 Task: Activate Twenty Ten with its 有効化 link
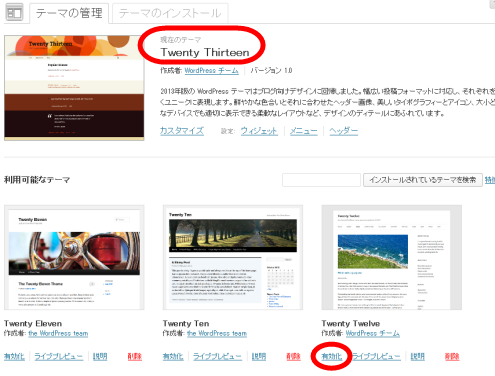[x=173, y=356]
